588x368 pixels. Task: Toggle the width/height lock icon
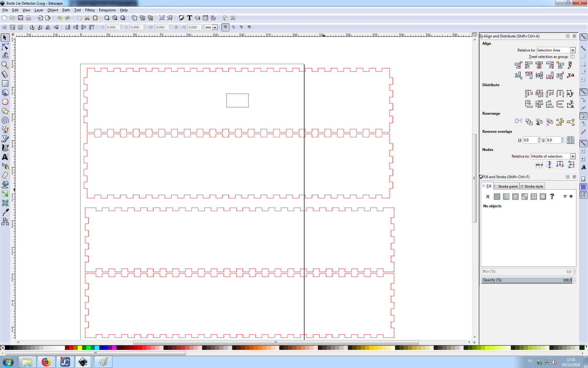176,27
